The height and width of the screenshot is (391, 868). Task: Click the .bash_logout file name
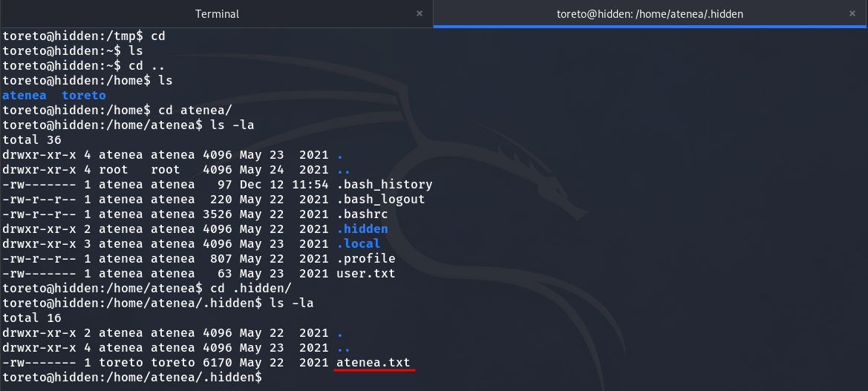(x=380, y=199)
